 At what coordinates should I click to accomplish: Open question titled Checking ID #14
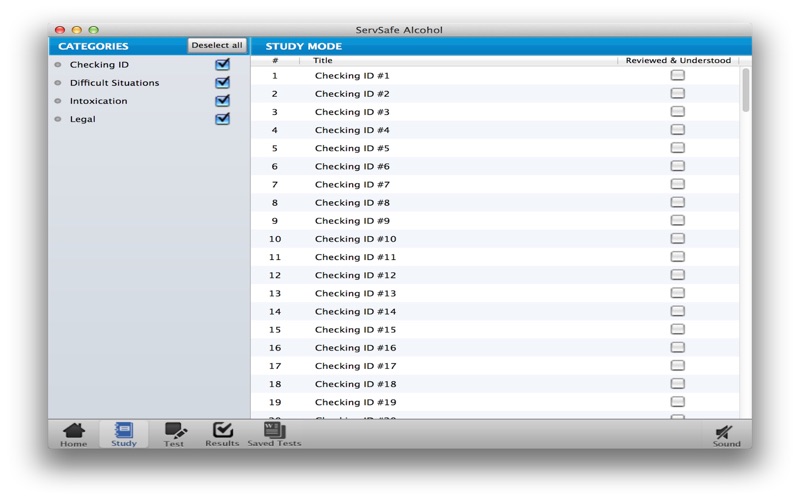click(356, 311)
